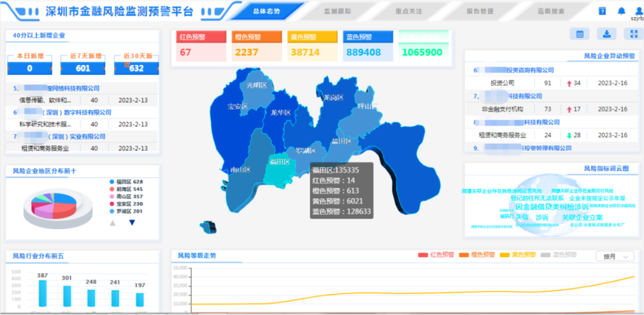Open the calendar date picker button
Image resolution: width=644 pixels, height=315 pixels.
click(580, 34)
